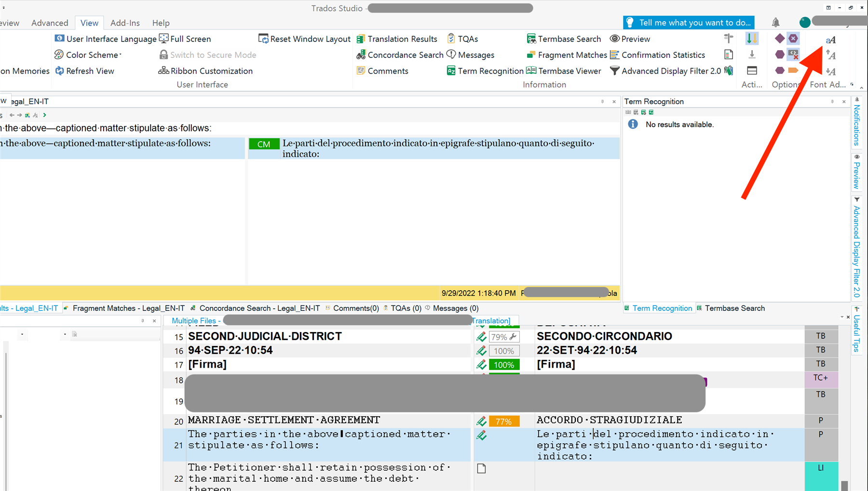Open Concordance Search from ribbon

(400, 55)
